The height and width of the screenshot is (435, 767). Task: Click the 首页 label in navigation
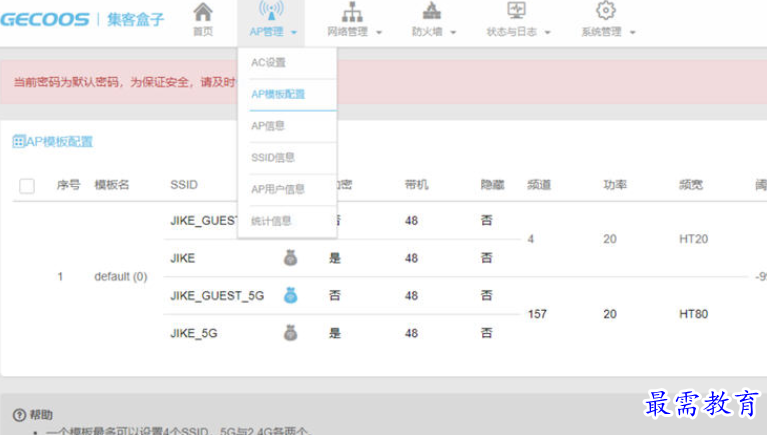(203, 31)
